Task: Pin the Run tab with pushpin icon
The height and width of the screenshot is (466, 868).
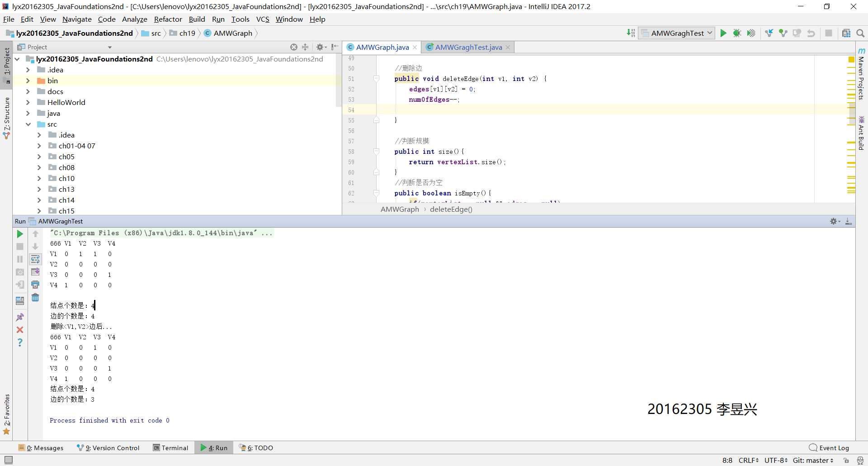Action: [20, 317]
